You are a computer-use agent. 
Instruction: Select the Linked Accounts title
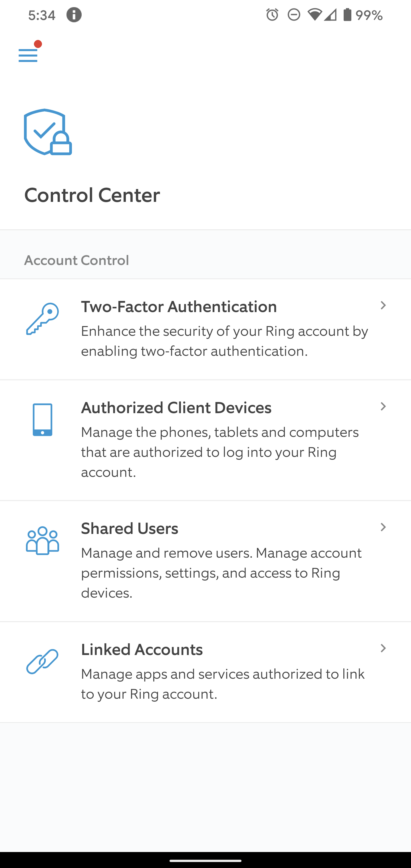pyautogui.click(x=142, y=649)
